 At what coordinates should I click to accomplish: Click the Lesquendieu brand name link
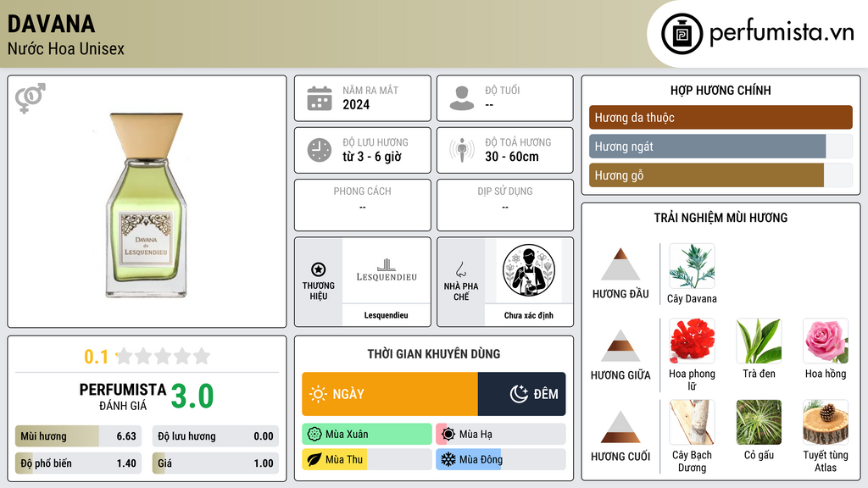386,315
